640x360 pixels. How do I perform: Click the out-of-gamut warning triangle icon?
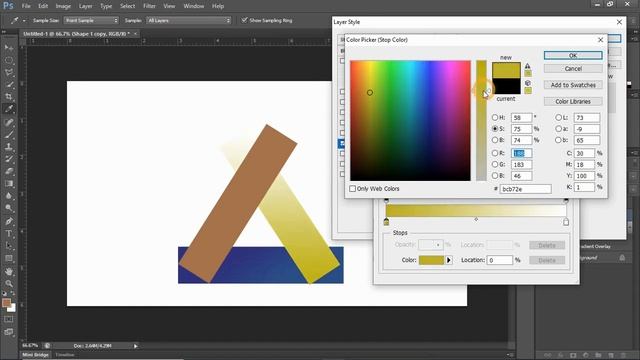click(x=528, y=66)
